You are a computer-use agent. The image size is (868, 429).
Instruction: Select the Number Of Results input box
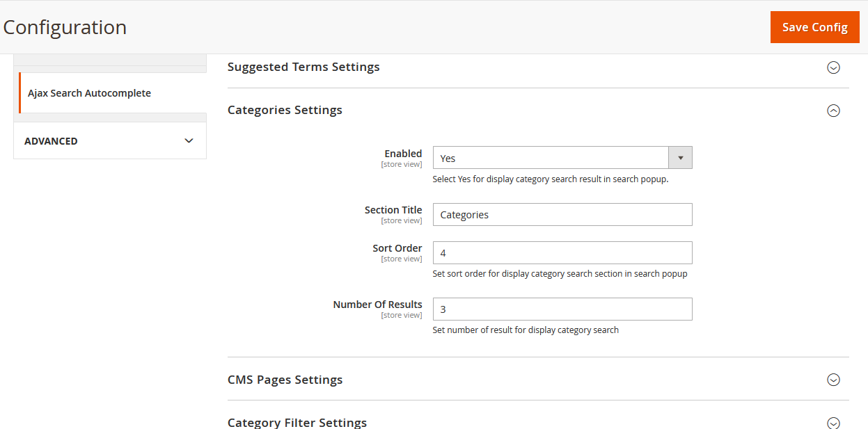[562, 309]
